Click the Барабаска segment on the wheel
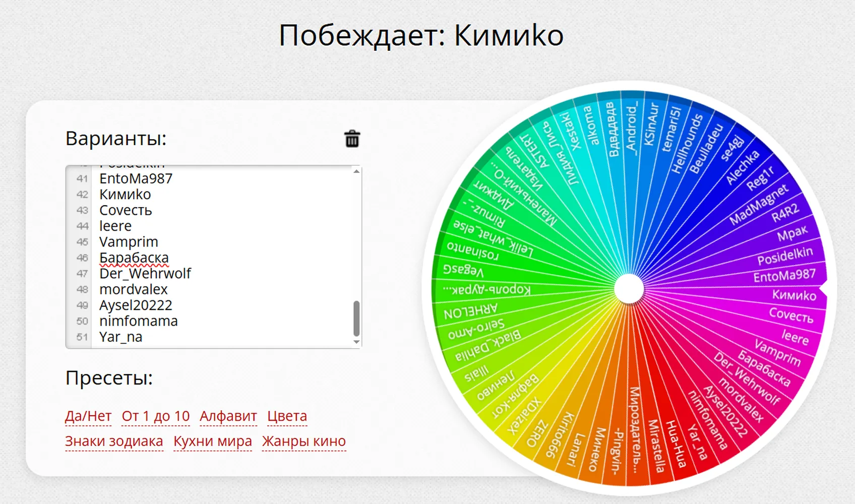Image resolution: width=855 pixels, height=504 pixels. pos(763,367)
